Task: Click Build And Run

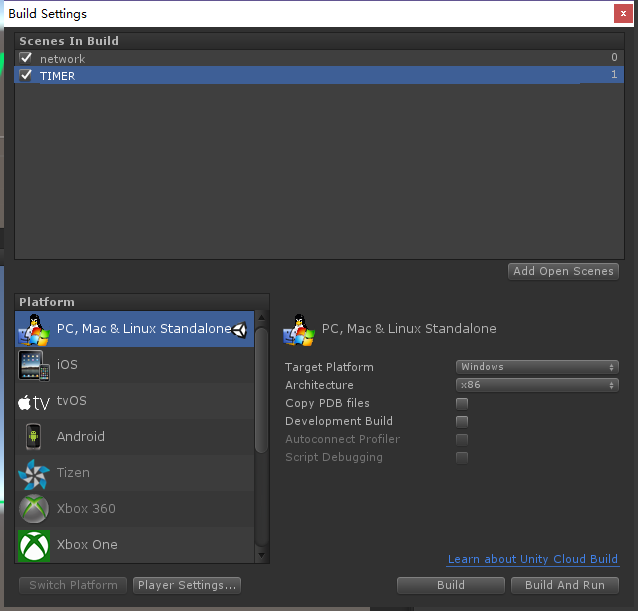Action: pyautogui.click(x=565, y=585)
